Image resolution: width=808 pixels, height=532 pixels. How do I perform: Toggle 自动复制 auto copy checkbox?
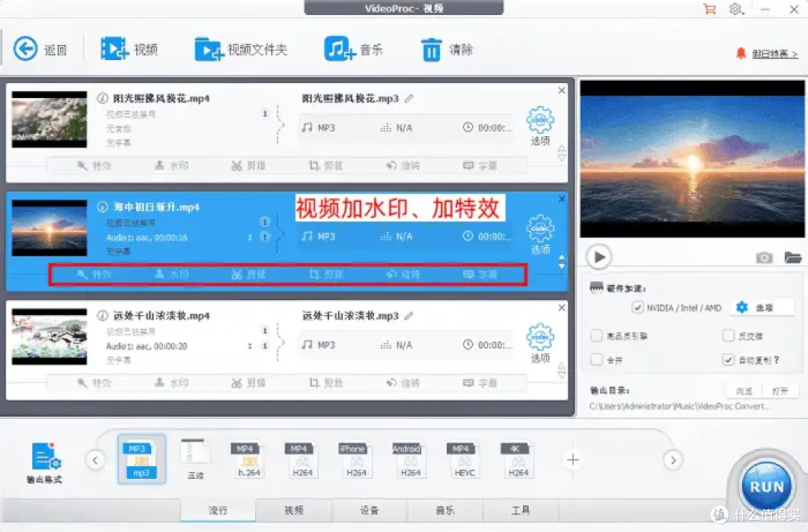tap(728, 359)
